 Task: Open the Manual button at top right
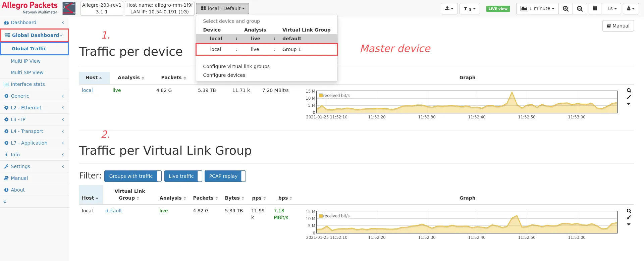[x=618, y=26]
